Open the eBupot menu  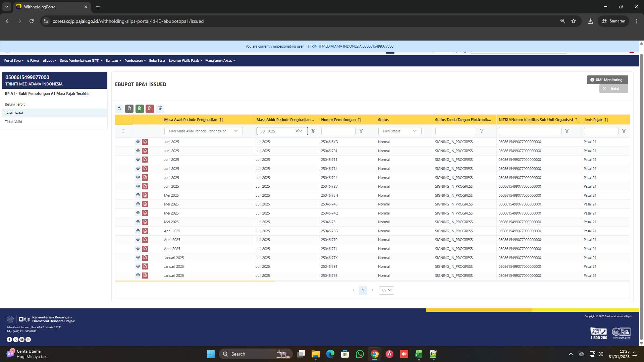pos(49,61)
